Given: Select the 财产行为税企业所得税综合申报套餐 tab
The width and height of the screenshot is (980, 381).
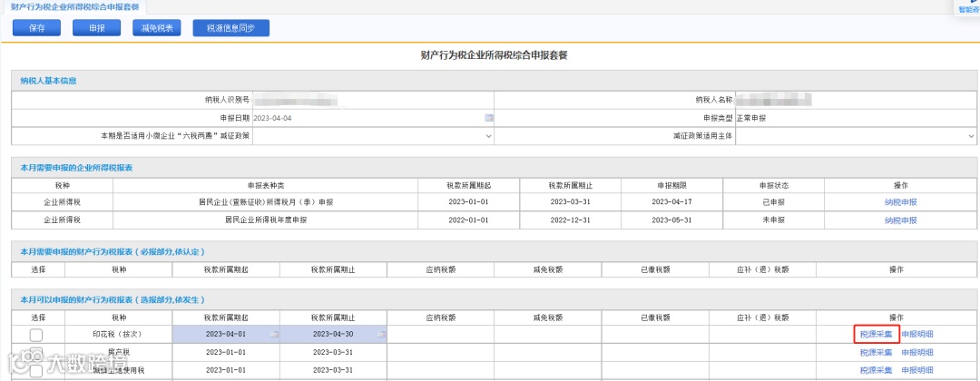Looking at the screenshot, I should [75, 6].
